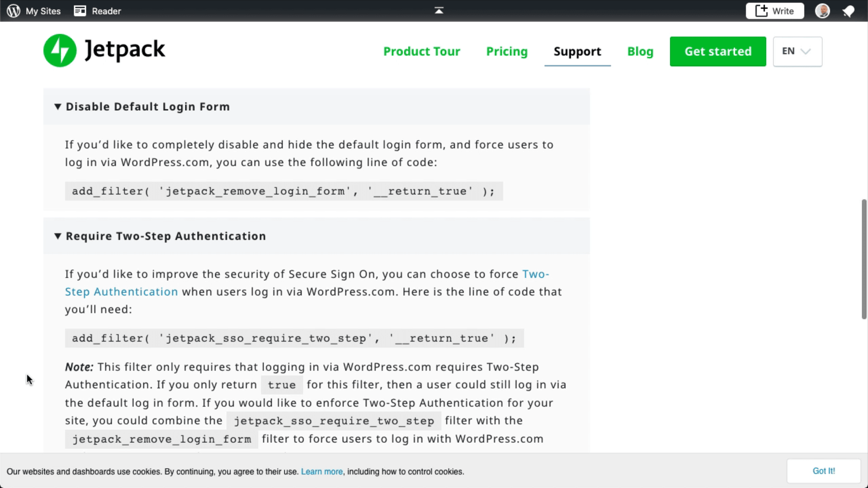
Task: Open the Pricing page
Action: (507, 52)
